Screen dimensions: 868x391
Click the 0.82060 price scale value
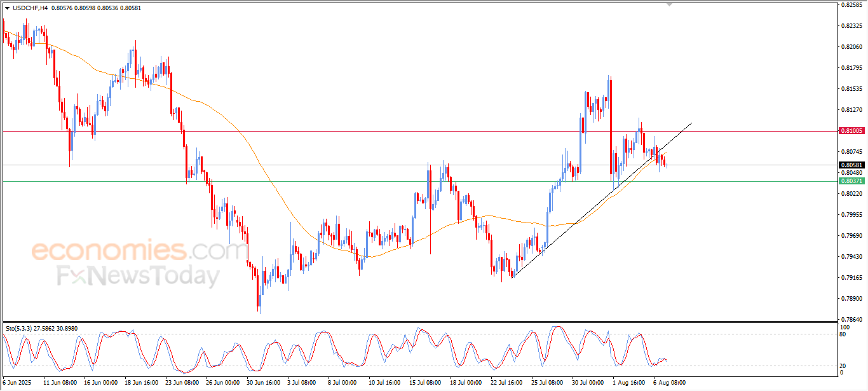[x=850, y=47]
